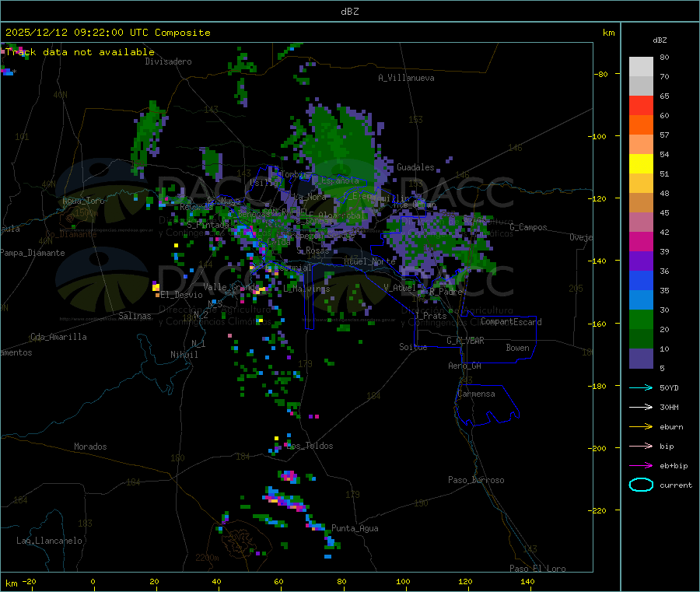This screenshot has height=592, width=700.
Task: Click the V_Atuel map label
Action: (x=400, y=288)
